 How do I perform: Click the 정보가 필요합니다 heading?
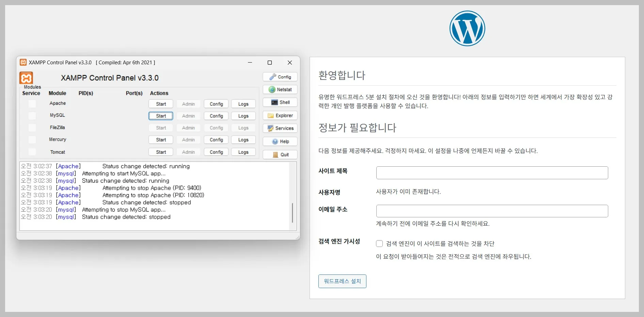(x=357, y=128)
